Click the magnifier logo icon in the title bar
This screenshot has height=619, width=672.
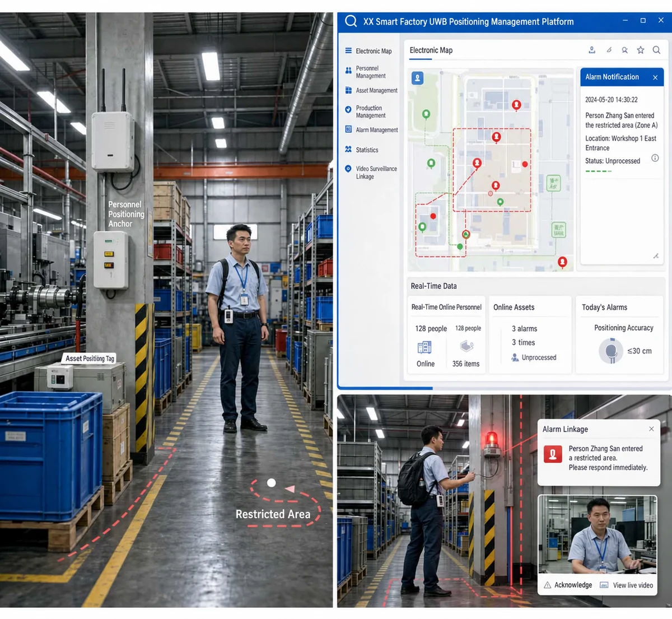[351, 21]
